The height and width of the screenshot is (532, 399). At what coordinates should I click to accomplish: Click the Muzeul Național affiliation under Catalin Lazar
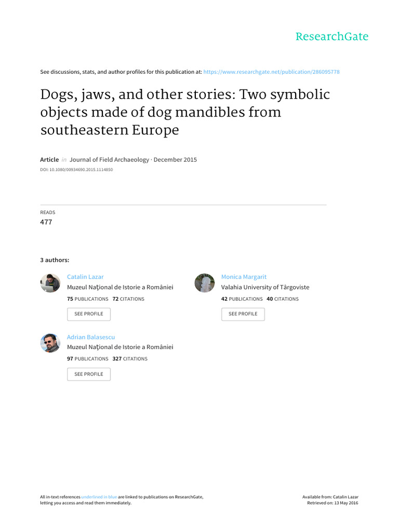120,287
